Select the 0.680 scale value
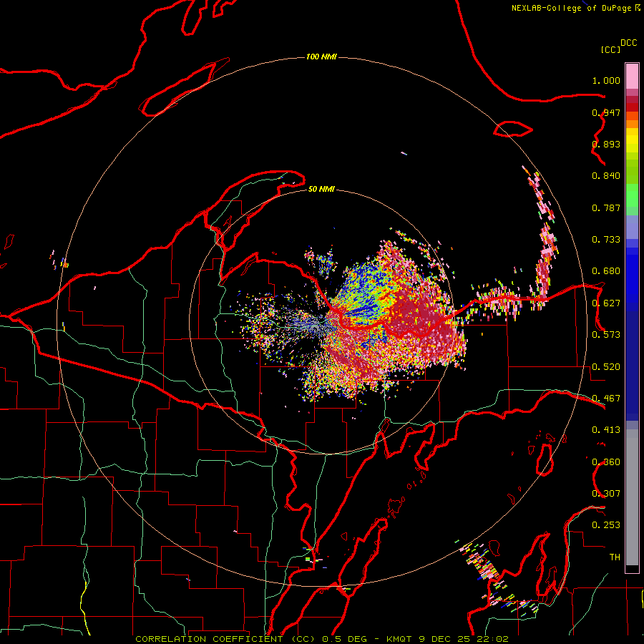The width and height of the screenshot is (644, 644). pos(606,271)
